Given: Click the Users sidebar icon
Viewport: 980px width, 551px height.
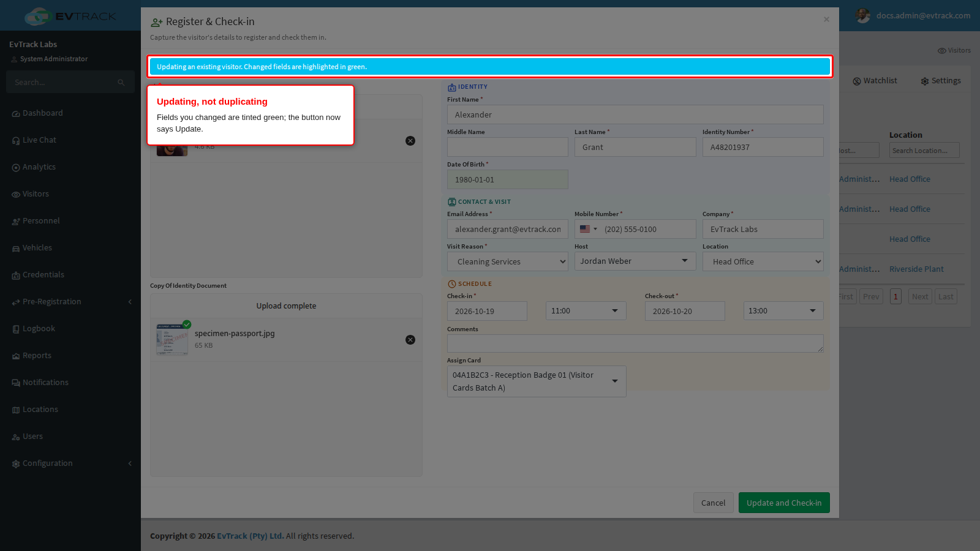Looking at the screenshot, I should [x=16, y=437].
